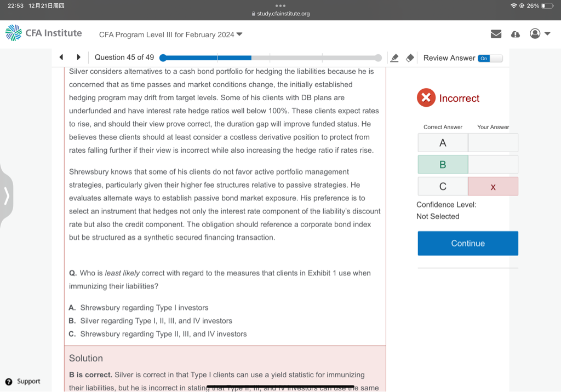Open the user profile account menu
The image size is (561, 392).
tap(539, 34)
